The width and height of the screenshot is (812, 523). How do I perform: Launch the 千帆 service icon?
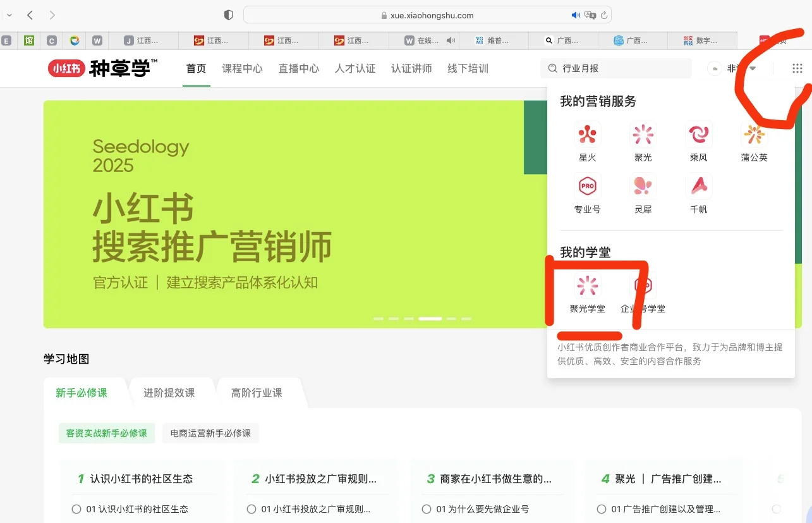click(699, 187)
